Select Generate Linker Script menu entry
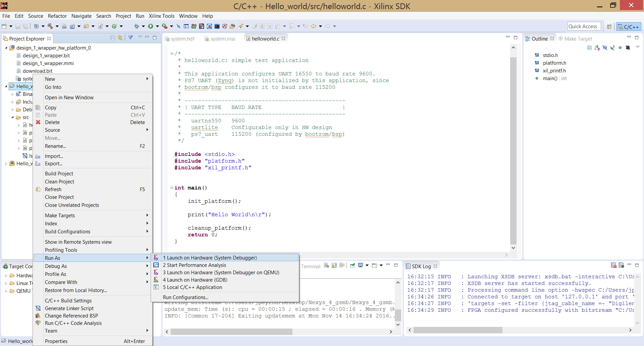The height and width of the screenshot is (346, 644). 93,308
